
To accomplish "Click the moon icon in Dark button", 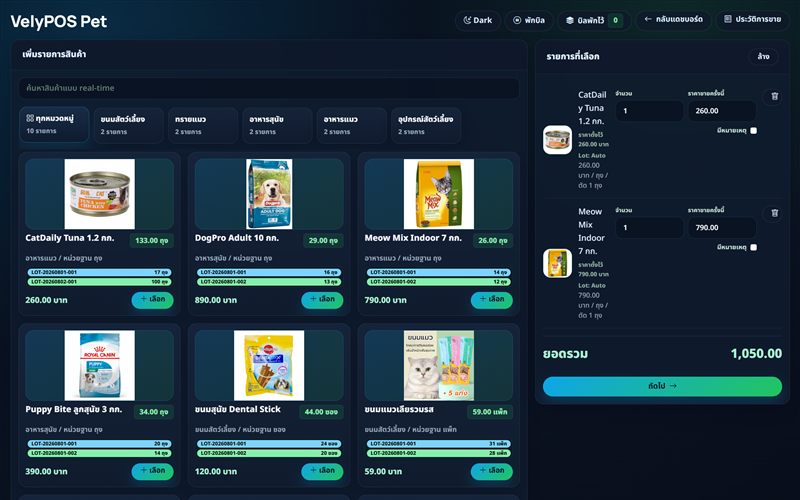I will click(467, 20).
